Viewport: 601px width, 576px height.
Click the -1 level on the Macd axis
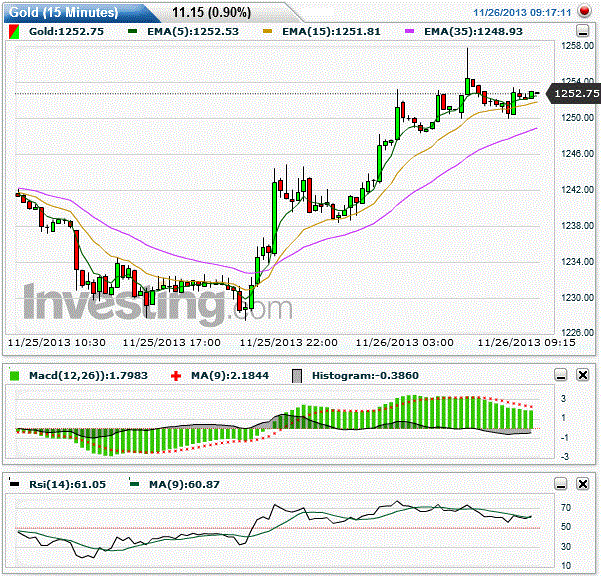pos(565,438)
